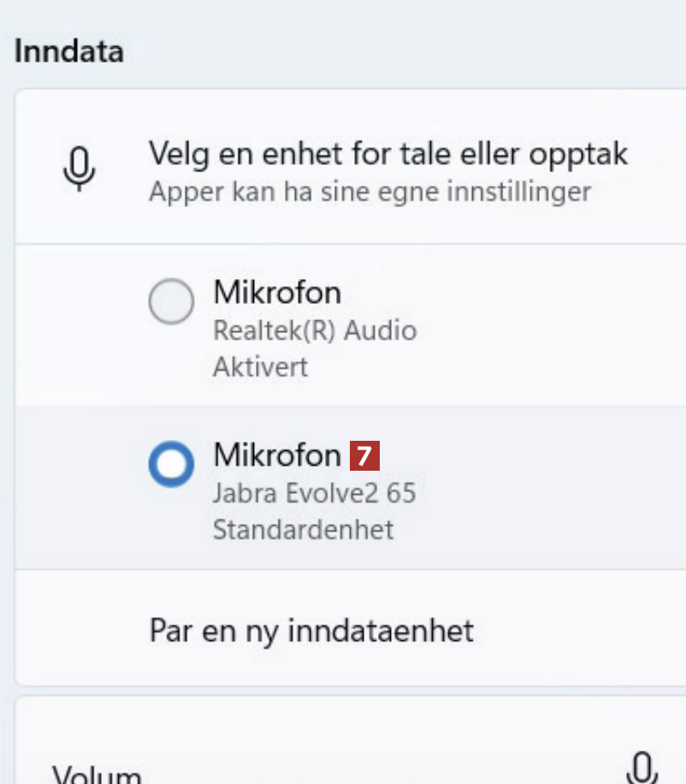The image size is (686, 784).
Task: Click the "Aktivert" status text
Action: coord(260,367)
